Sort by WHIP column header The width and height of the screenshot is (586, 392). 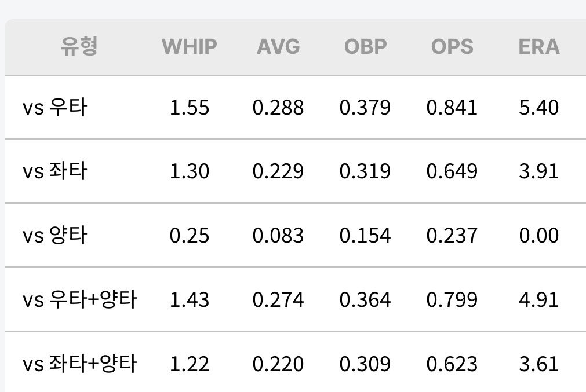[x=190, y=47]
